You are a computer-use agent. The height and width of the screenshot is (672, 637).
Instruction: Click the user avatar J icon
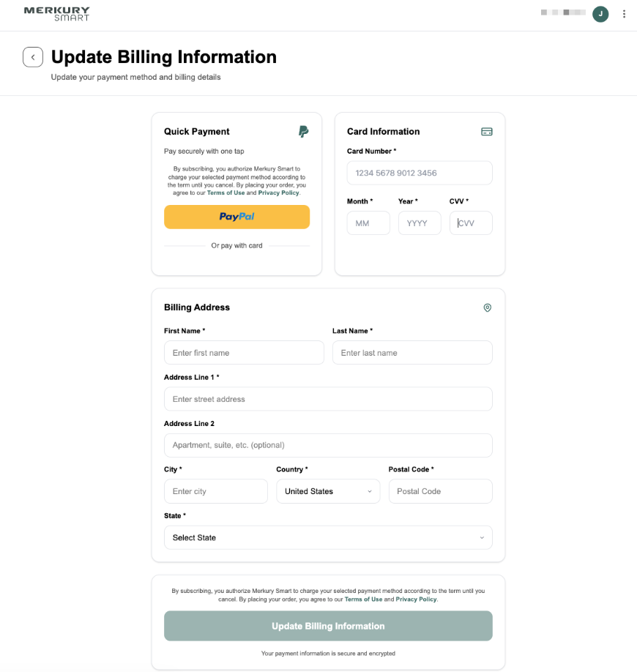tap(600, 14)
